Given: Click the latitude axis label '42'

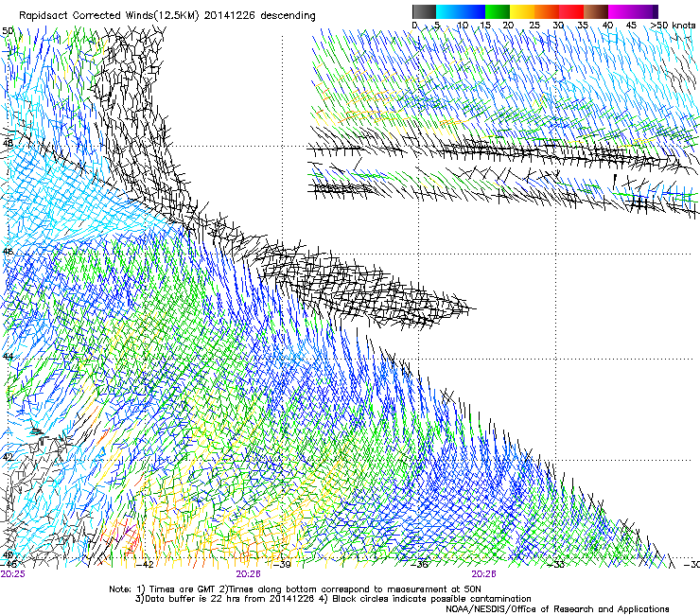Looking at the screenshot, I should coord(8,457).
